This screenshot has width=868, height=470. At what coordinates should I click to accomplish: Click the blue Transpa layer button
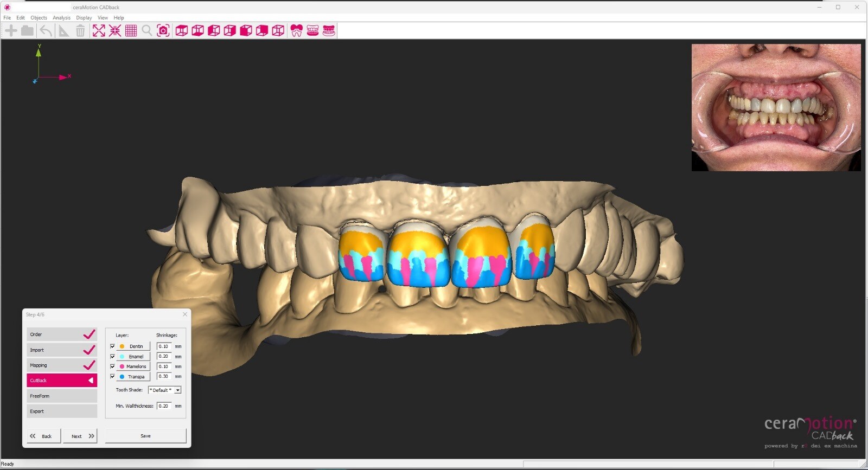click(133, 376)
